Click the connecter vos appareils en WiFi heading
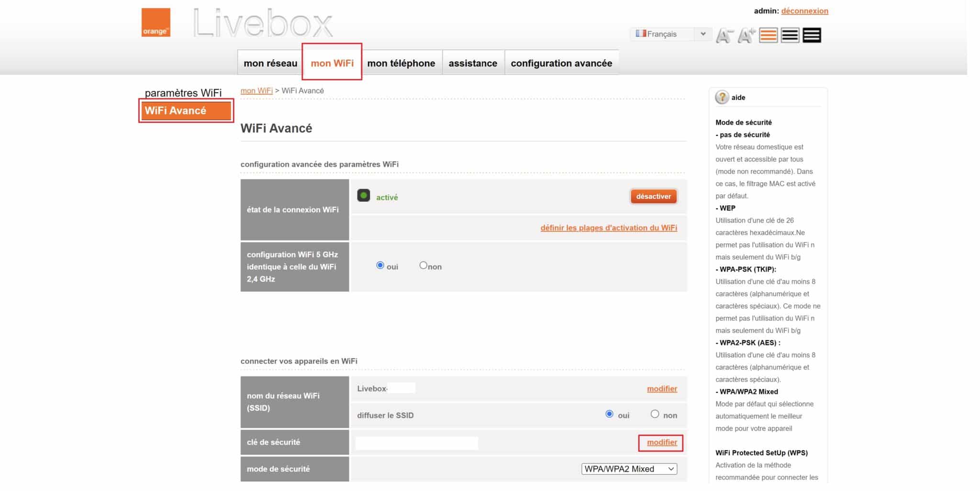Screen dimensions: 980x491 299,361
